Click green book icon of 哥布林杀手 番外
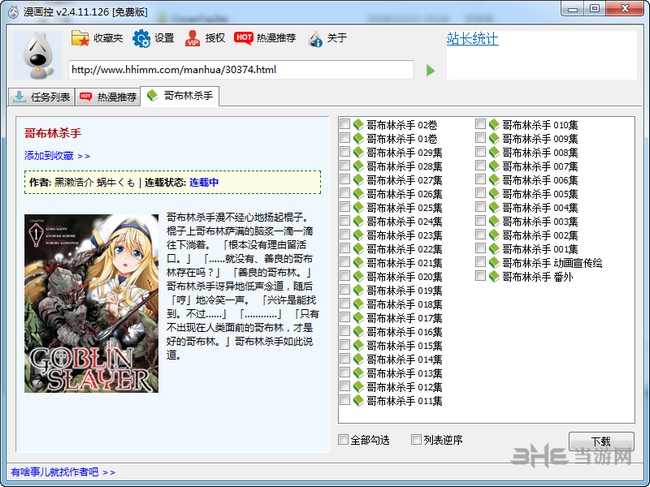Screen dimensions: 650x487 (x=494, y=276)
